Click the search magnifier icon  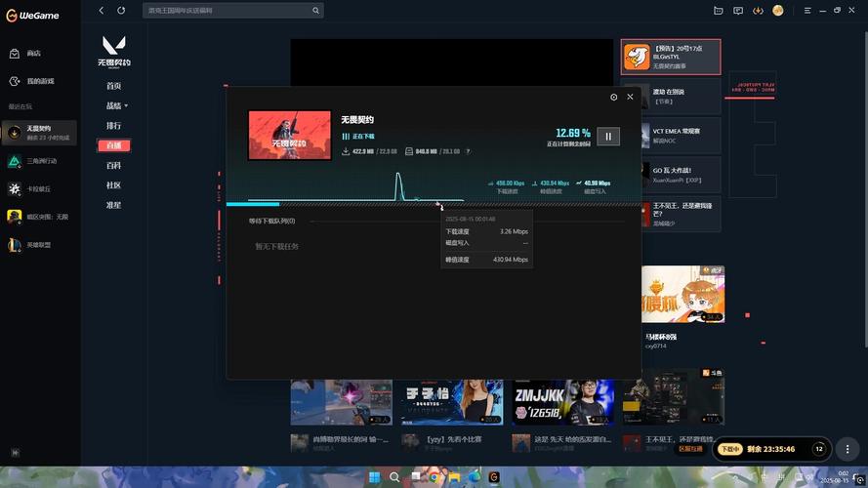315,11
